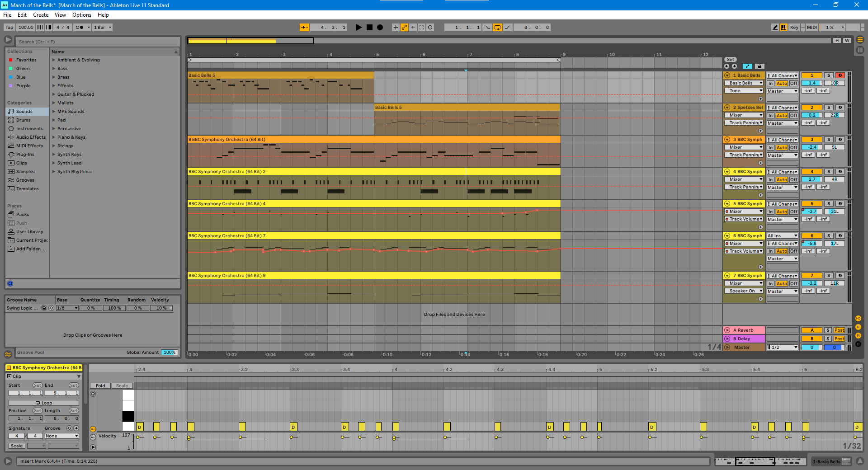868x470 pixels.
Task: Toggle the computer MIDI keyboard icon
Action: 783,28
